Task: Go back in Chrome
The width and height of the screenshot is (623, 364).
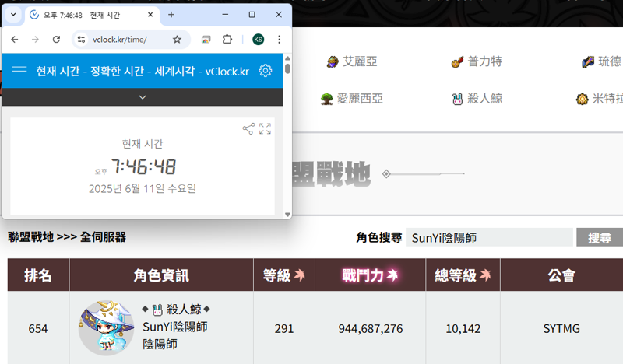Action: [x=15, y=40]
